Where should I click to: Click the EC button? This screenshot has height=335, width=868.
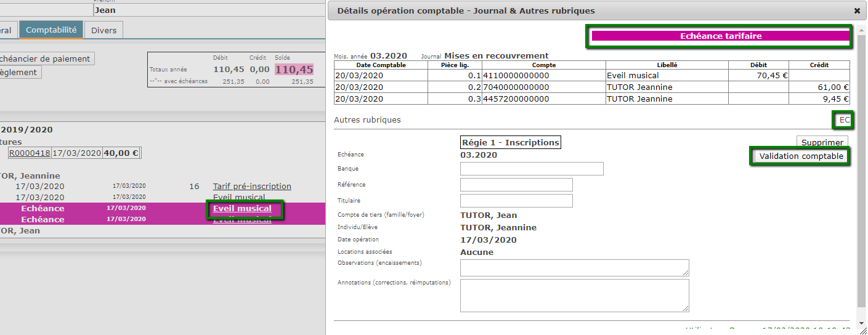tap(845, 119)
